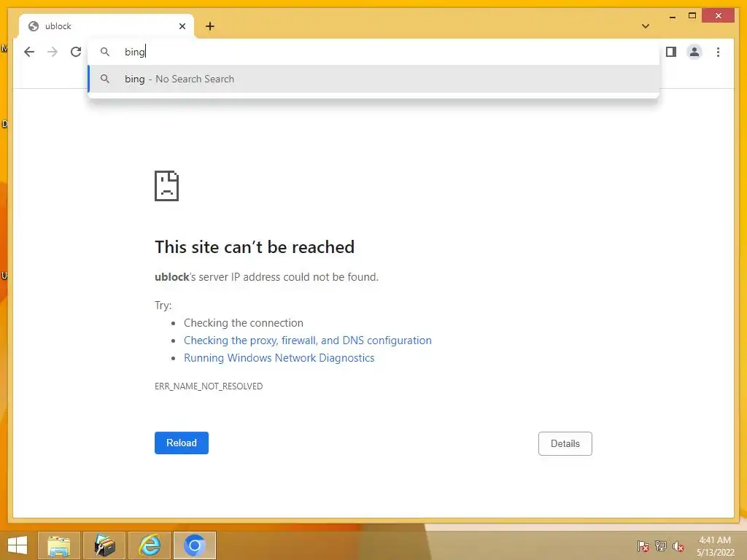Open the WinRAR archive taskbar icon

point(104,545)
